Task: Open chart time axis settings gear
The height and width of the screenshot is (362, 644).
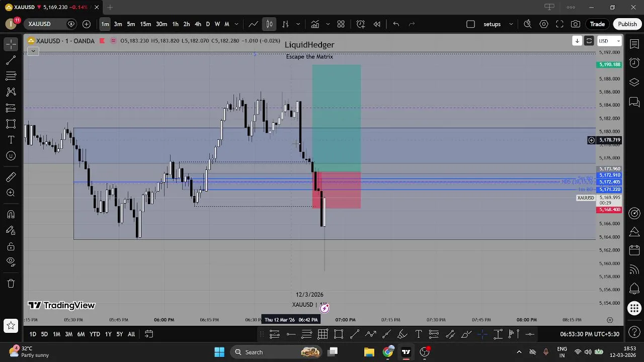Action: [x=610, y=320]
